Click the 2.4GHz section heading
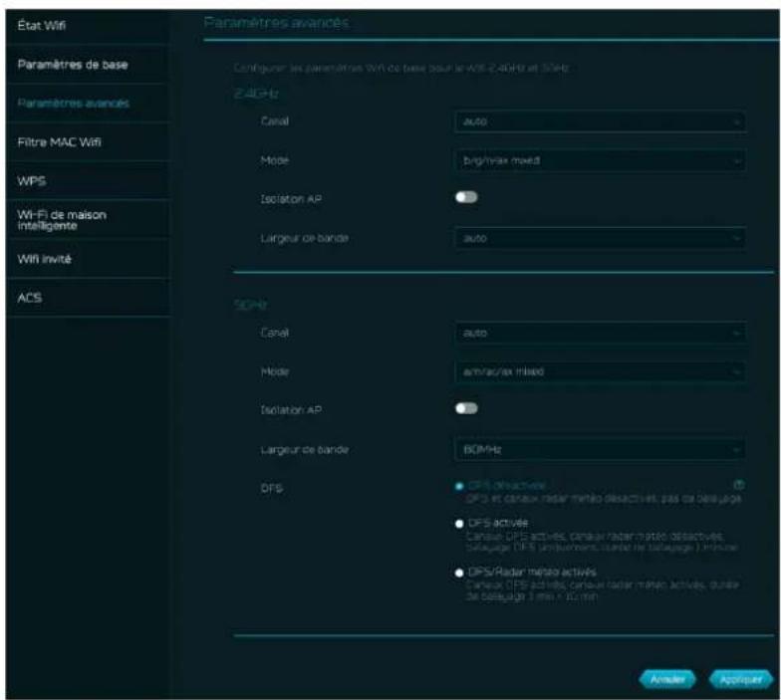 (x=256, y=94)
